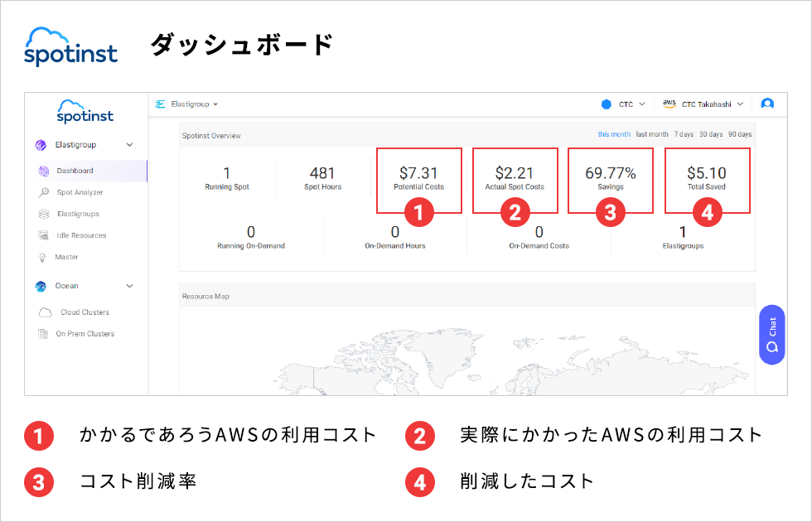Screen dimensions: 812x522
Task: Open the Dashboard page
Action: point(86,171)
